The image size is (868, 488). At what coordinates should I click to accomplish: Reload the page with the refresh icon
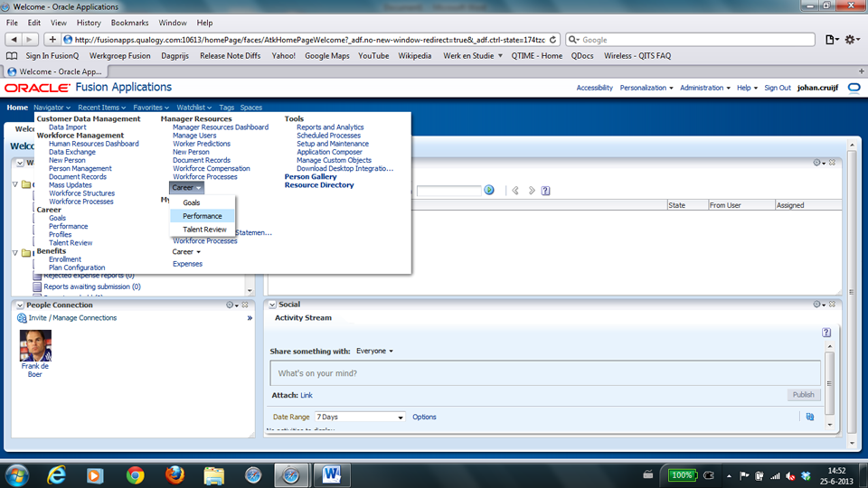(552, 40)
